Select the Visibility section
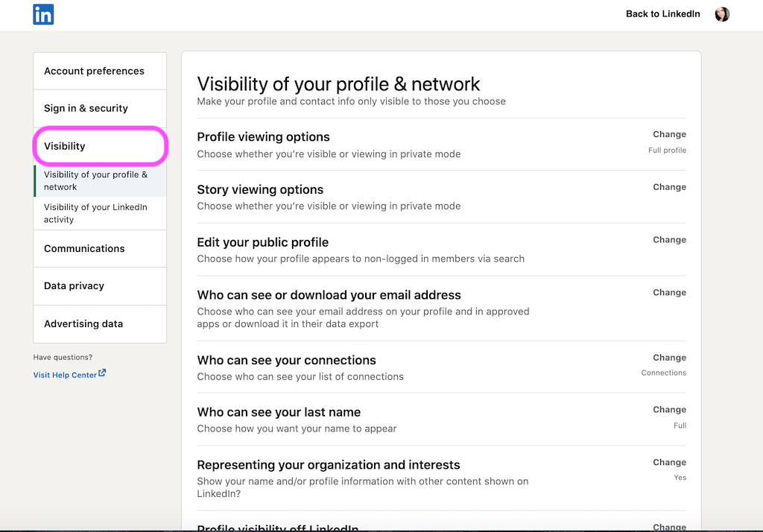This screenshot has width=763, height=532. point(100,146)
